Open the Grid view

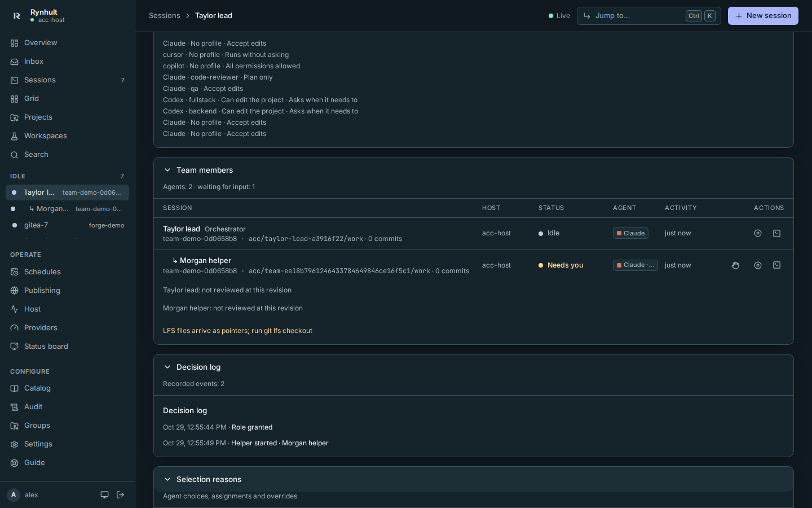tap(67, 99)
